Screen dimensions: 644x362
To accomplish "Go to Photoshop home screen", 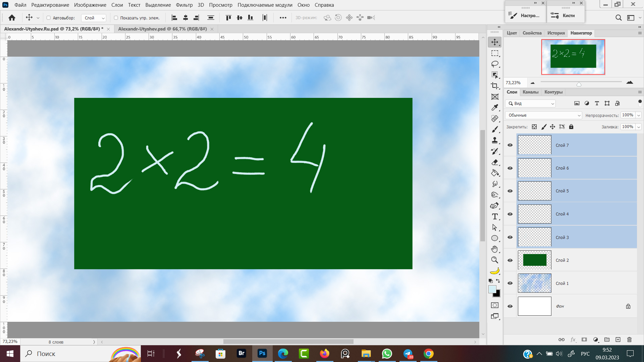I will pyautogui.click(x=12, y=18).
